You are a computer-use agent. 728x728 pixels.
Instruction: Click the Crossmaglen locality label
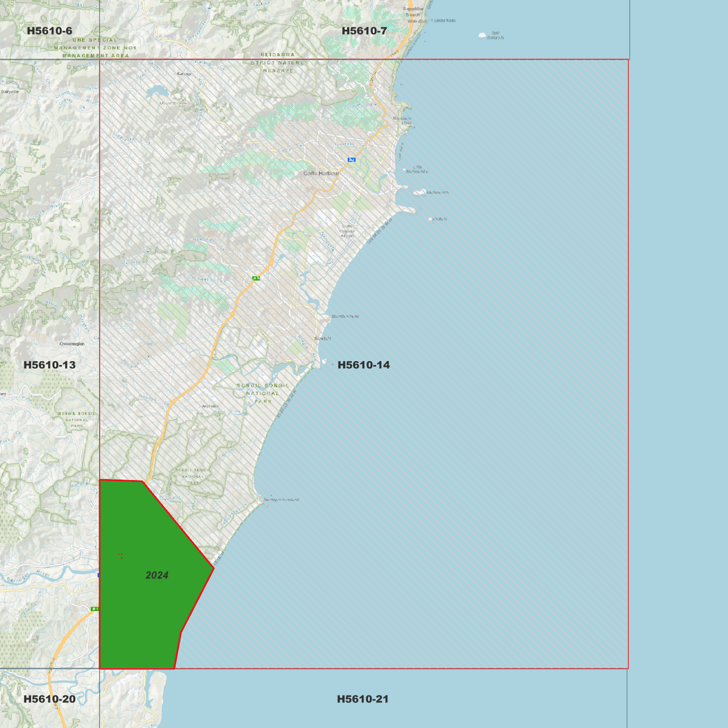coord(72,344)
